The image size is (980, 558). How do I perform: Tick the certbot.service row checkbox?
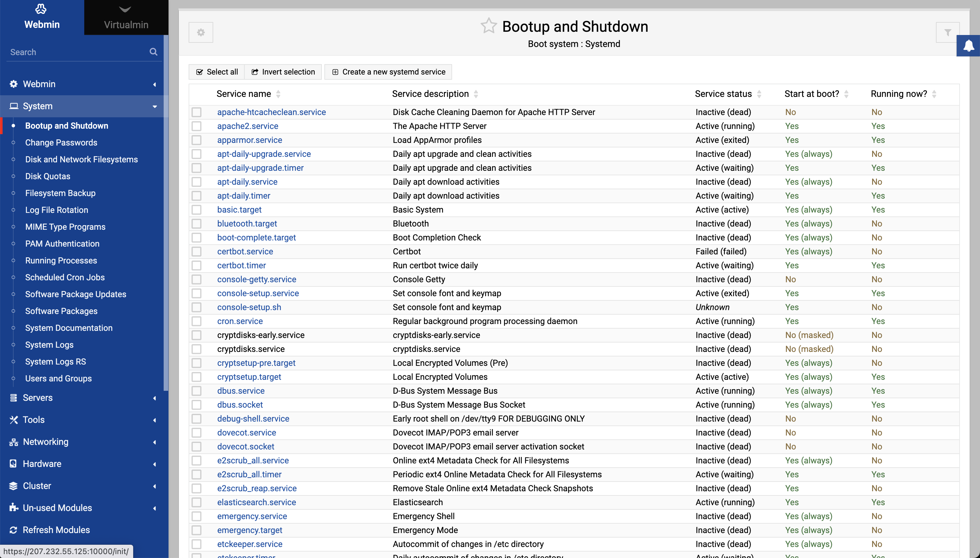click(x=197, y=251)
